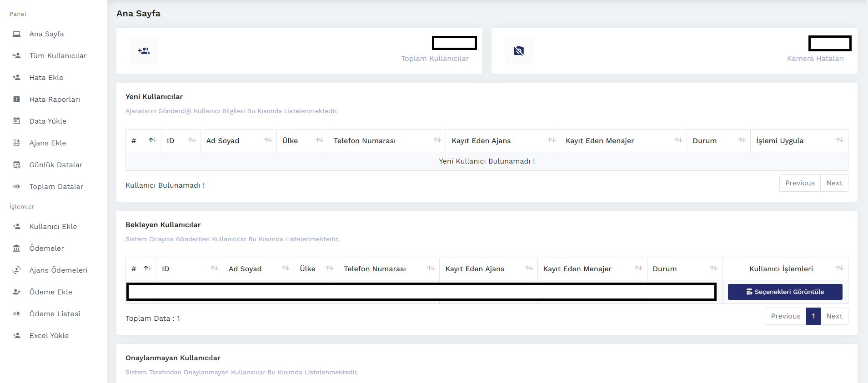Open the Ödeme Listesi page
The height and width of the screenshot is (383, 868).
pyautogui.click(x=55, y=314)
